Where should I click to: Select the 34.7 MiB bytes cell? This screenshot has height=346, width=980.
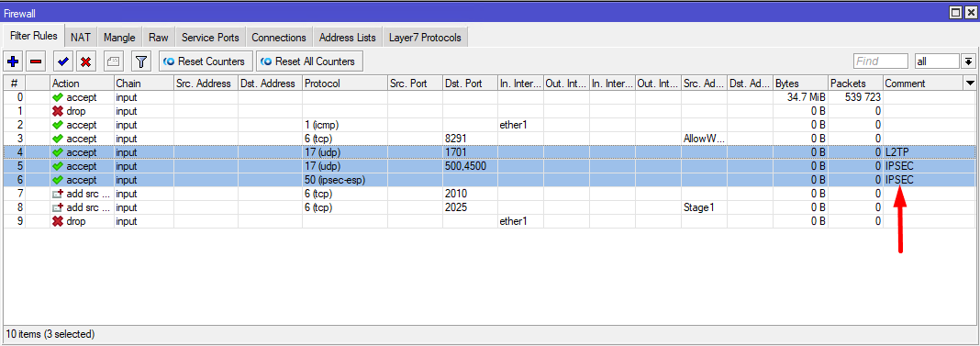click(801, 97)
